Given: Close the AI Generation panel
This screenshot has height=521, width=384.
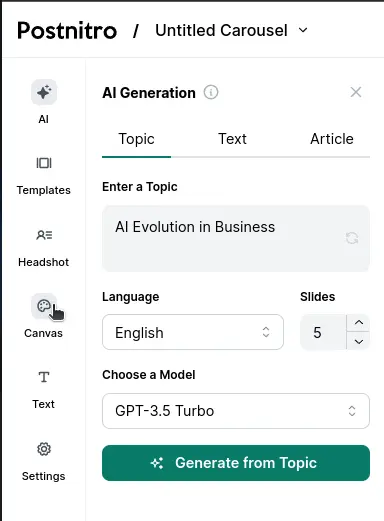Looking at the screenshot, I should point(356,92).
